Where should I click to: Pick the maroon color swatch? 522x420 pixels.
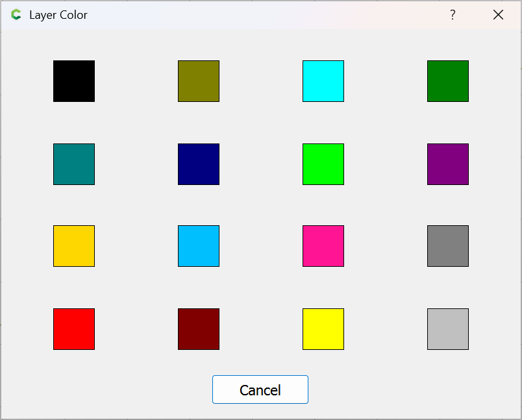(199, 329)
